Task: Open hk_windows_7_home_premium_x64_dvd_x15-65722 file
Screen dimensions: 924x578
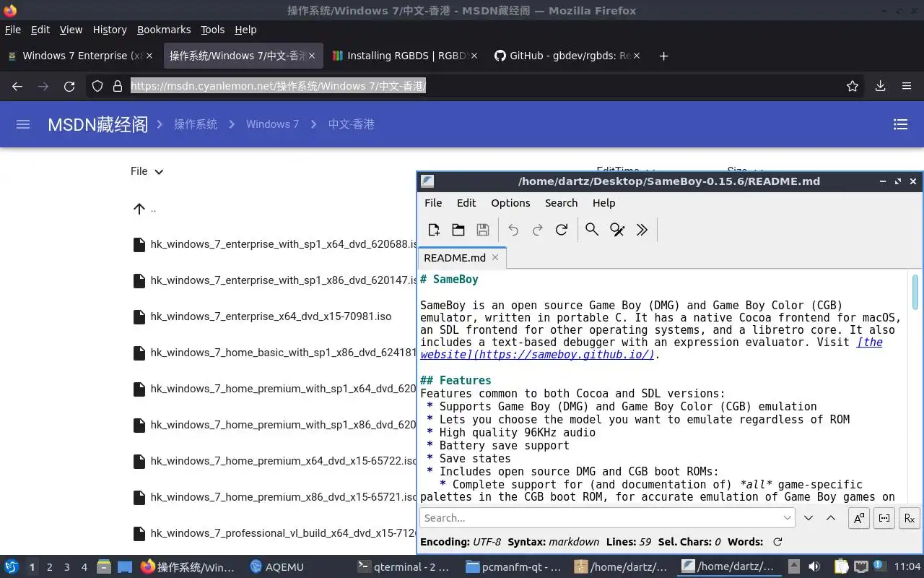Action: tap(275, 461)
